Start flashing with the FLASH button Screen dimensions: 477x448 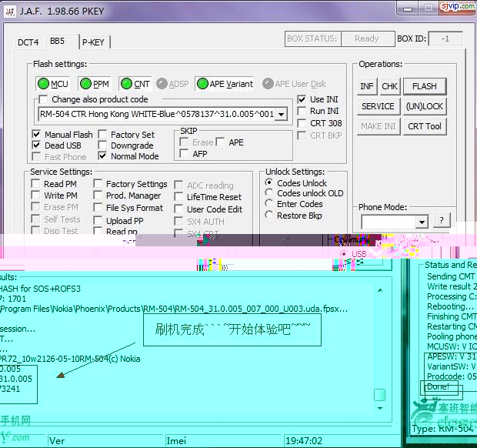pos(425,86)
